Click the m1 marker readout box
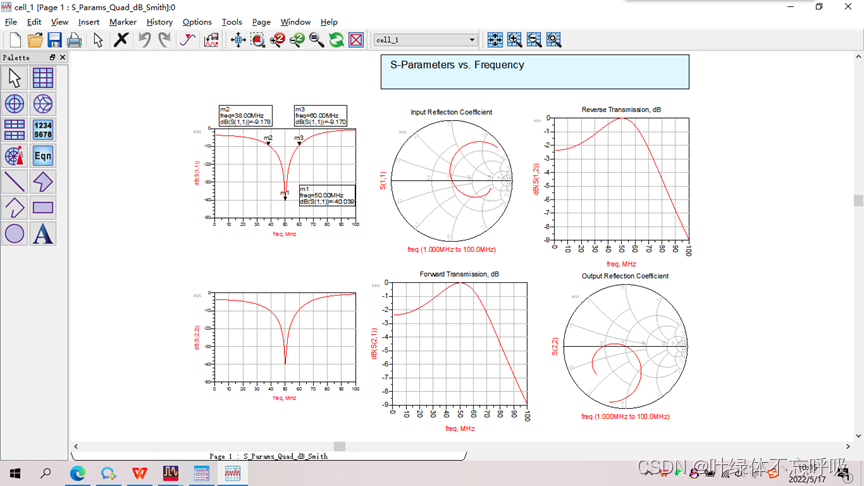 (x=327, y=196)
